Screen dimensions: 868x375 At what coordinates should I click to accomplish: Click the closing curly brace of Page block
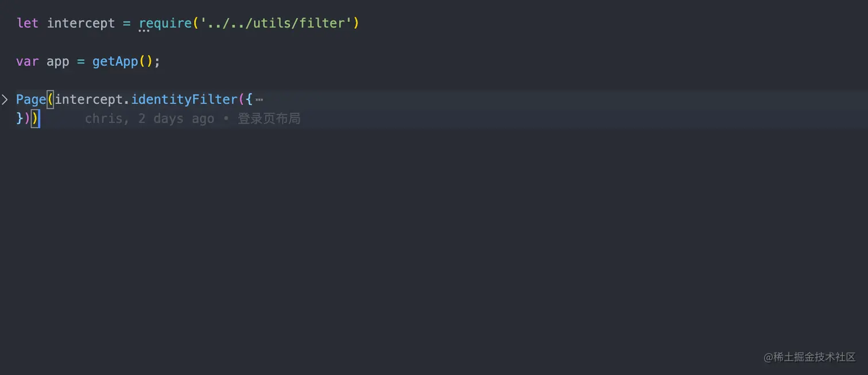click(x=20, y=119)
